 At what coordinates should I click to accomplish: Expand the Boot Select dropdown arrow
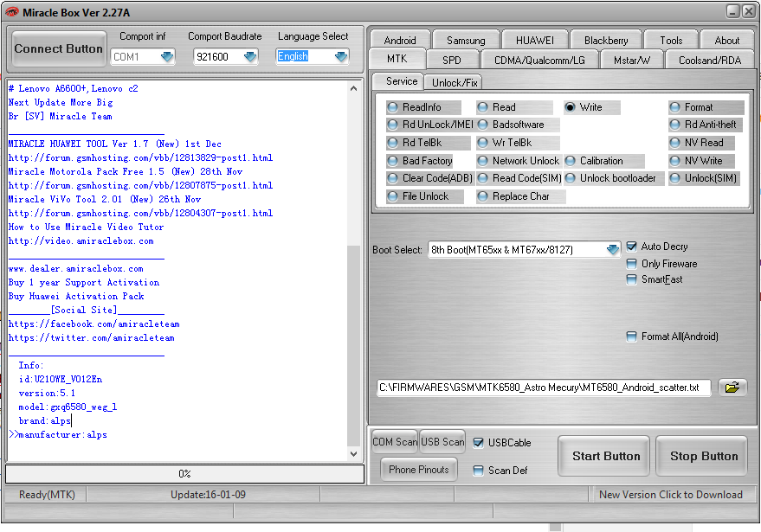tap(613, 249)
